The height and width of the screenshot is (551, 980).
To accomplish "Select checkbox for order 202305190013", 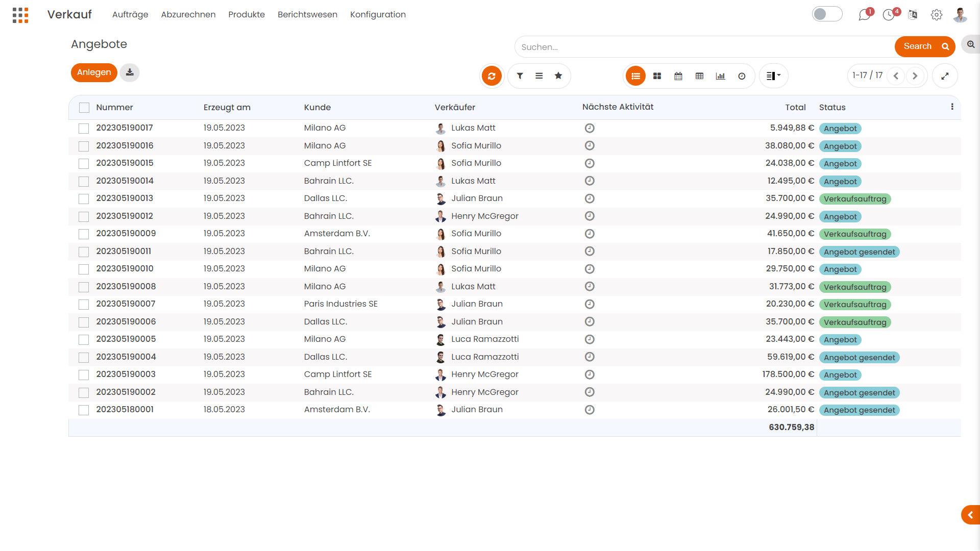I will pyautogui.click(x=84, y=199).
